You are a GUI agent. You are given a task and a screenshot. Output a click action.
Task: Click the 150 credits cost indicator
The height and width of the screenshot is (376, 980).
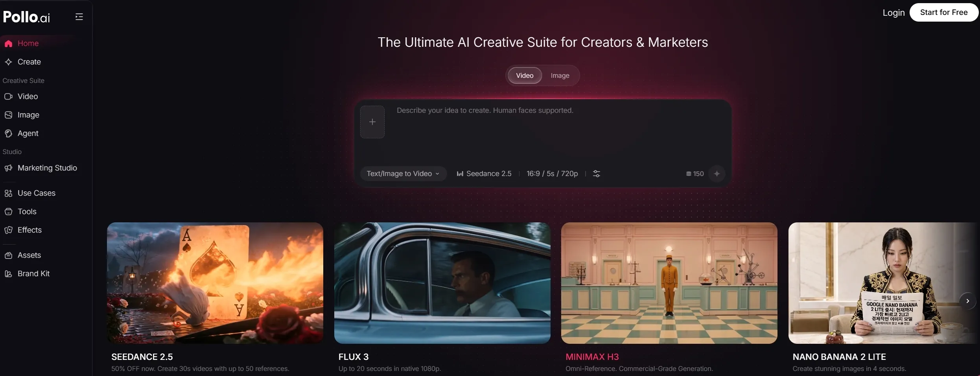(x=695, y=174)
